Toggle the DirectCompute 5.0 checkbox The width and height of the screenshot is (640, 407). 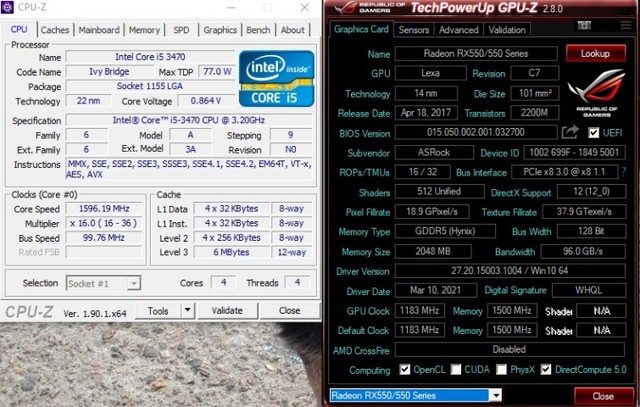546,369
